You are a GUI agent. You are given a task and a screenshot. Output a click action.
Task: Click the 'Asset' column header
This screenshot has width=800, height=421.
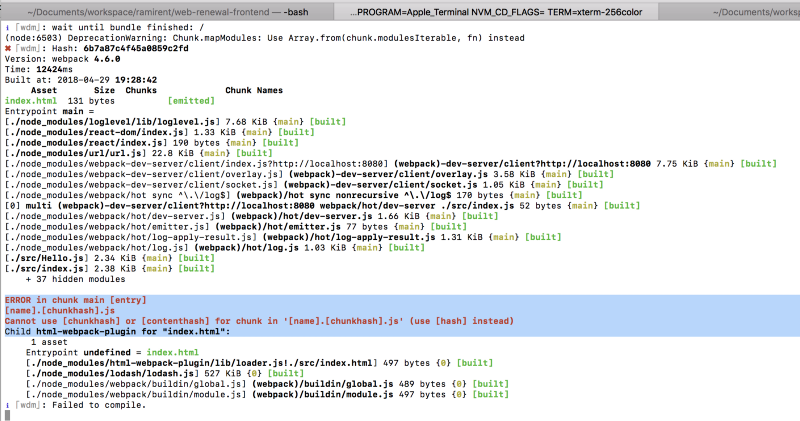(44, 90)
